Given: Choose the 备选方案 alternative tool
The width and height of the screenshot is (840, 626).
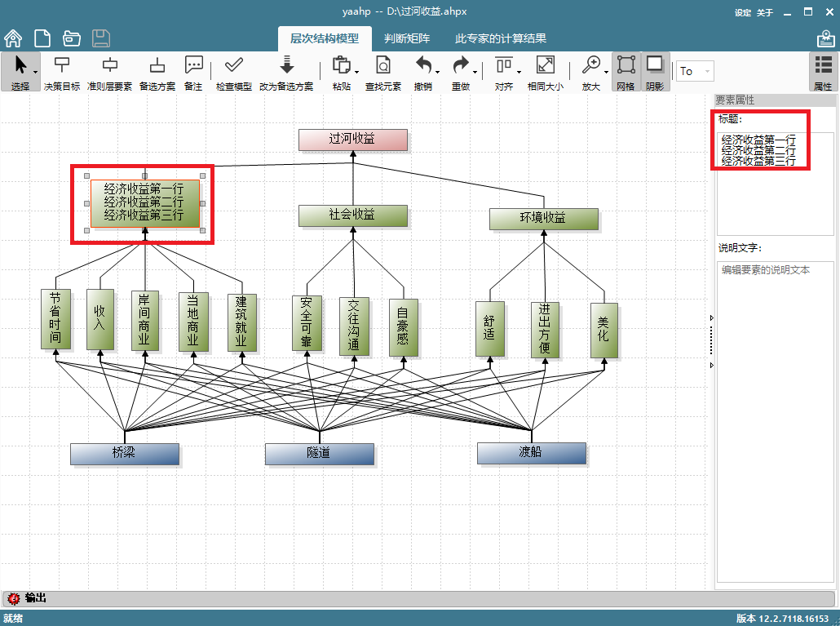Looking at the screenshot, I should [x=157, y=73].
